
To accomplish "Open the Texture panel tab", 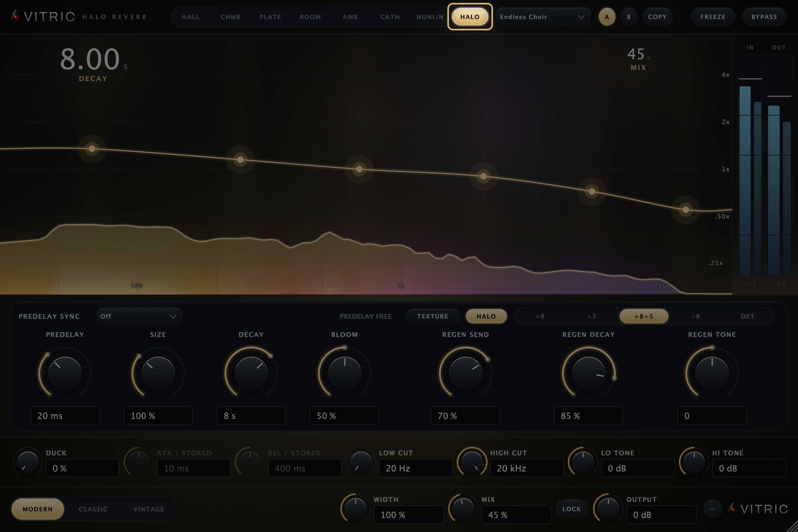I will point(433,316).
